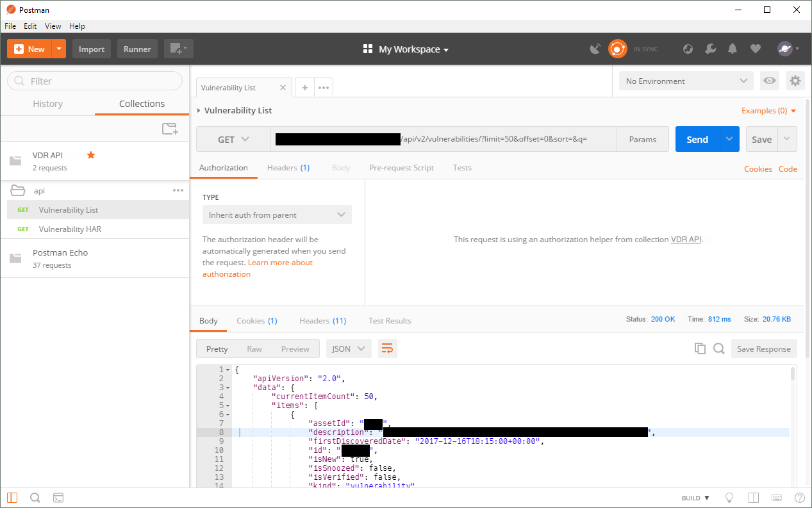Open the Tests tab
812x508 pixels.
coord(462,168)
